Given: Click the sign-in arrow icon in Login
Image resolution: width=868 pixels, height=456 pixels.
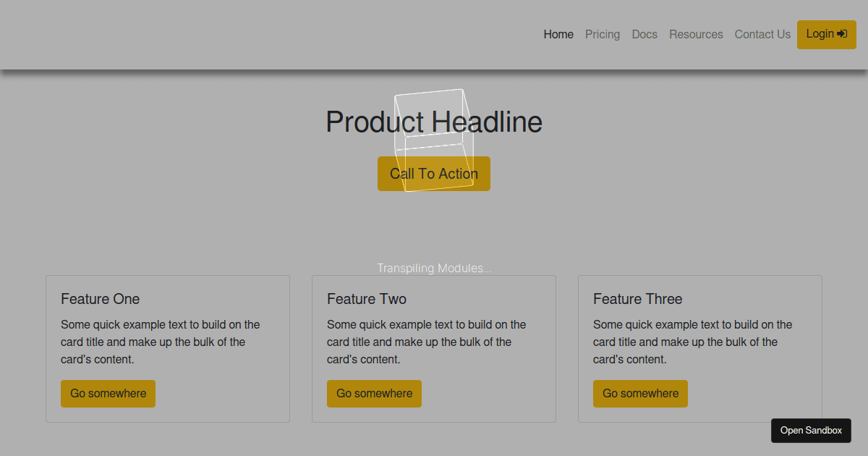Looking at the screenshot, I should tap(841, 34).
